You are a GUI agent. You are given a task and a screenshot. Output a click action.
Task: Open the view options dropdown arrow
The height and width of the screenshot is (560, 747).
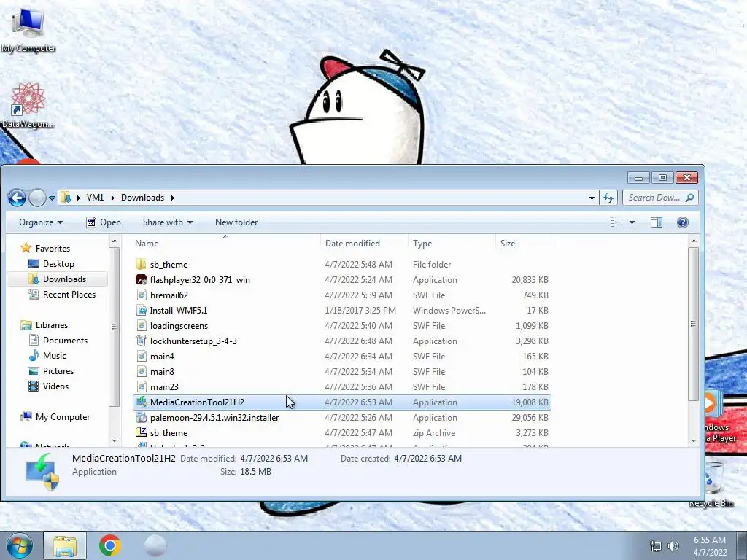[x=632, y=222]
